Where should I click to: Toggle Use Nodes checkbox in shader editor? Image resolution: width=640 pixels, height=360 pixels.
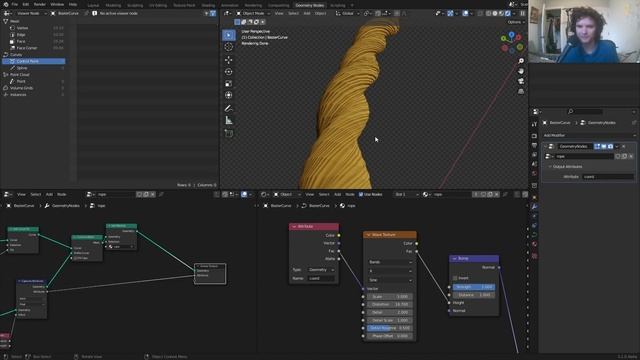click(361, 194)
